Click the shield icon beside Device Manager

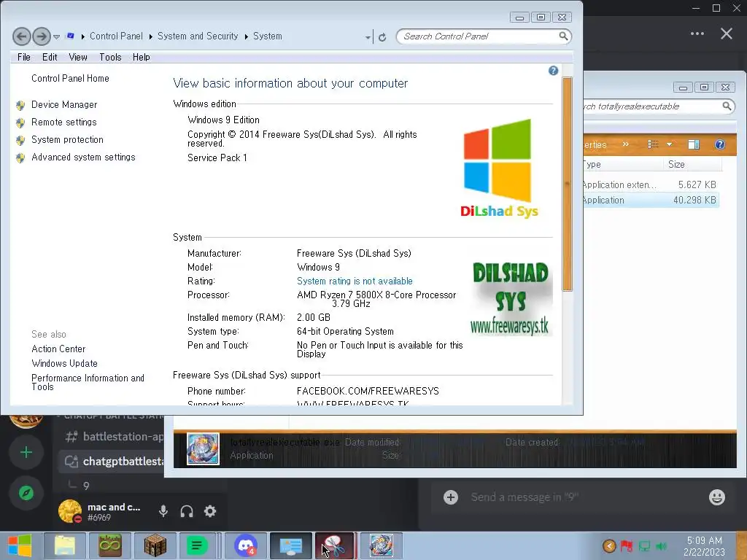[x=20, y=105]
